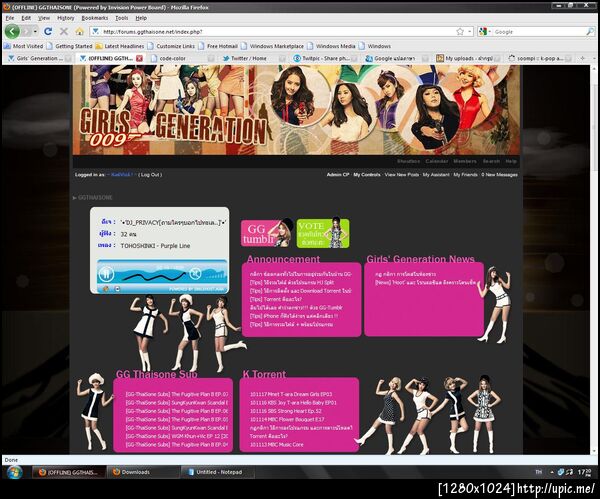Open the Getting Started bookmark
This screenshot has height=499, width=600.
click(69, 46)
